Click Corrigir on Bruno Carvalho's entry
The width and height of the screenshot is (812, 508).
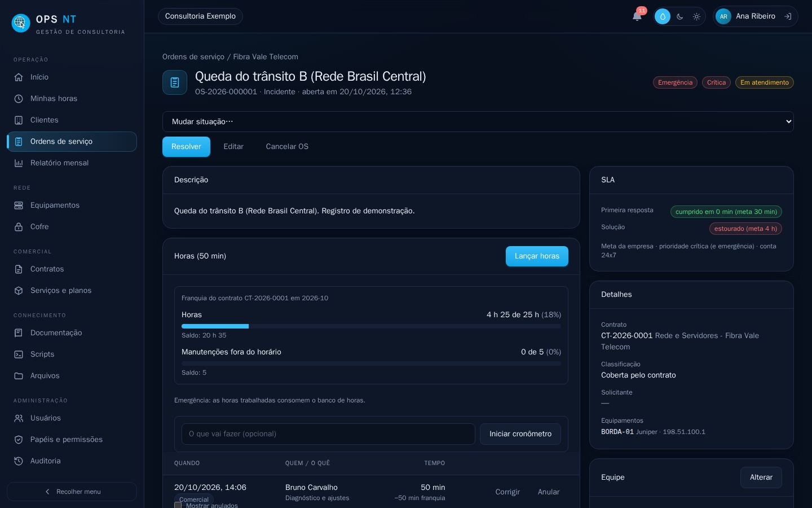coord(507,492)
